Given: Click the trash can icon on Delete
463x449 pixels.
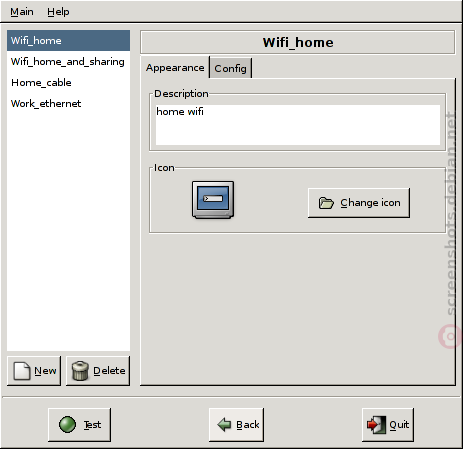Looking at the screenshot, I should tap(80, 371).
